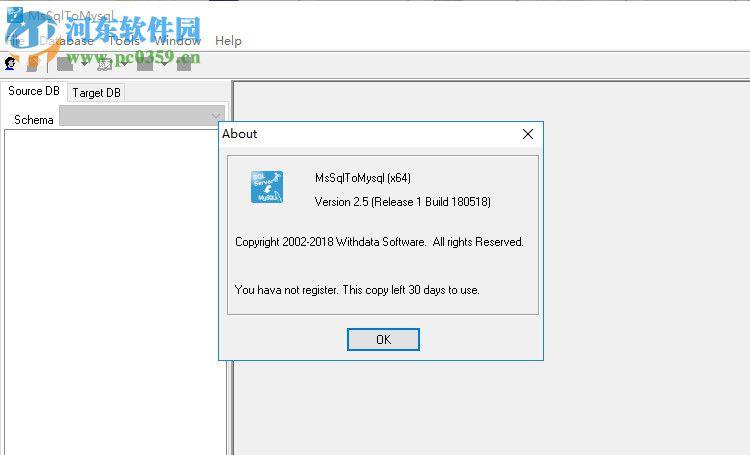Click first greyed toolbar icon after the separator

coord(65,64)
